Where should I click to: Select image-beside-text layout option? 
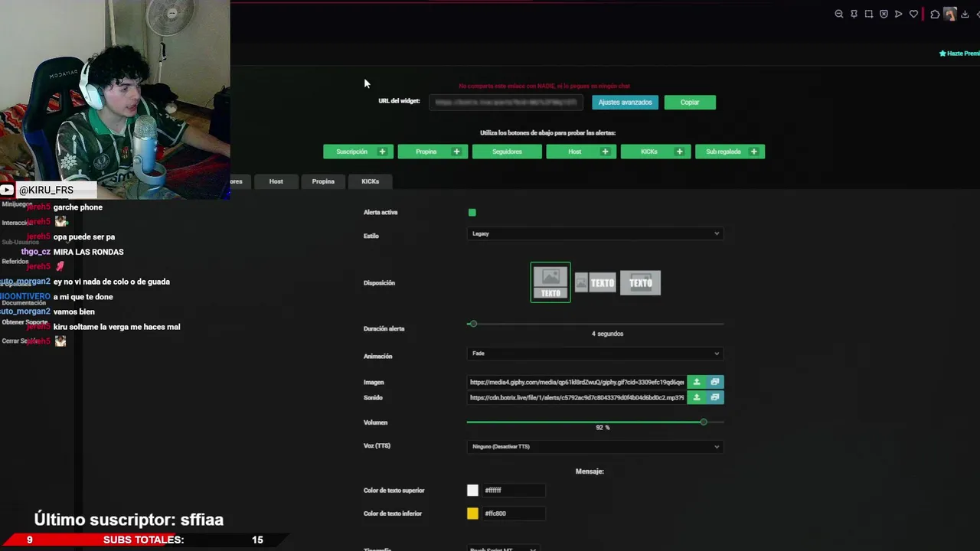(x=595, y=283)
